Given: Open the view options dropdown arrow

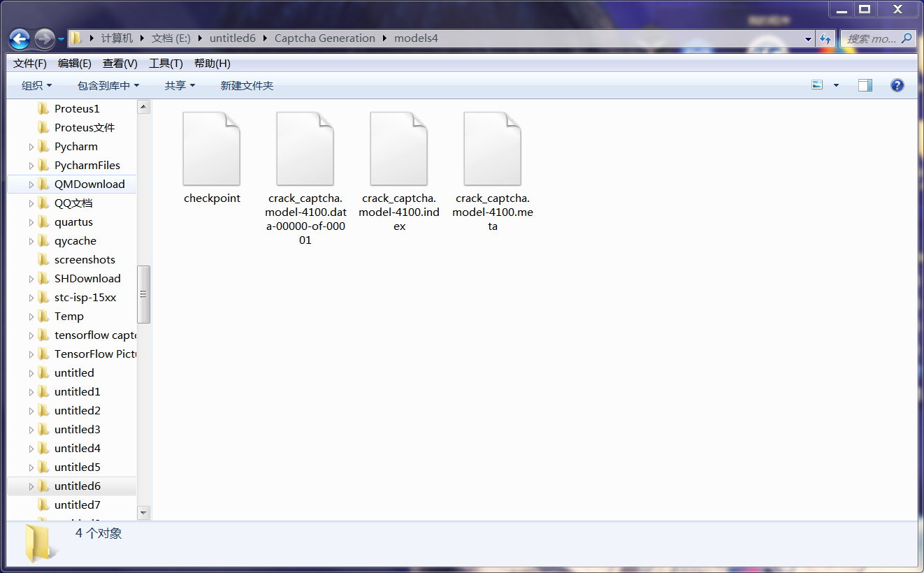Looking at the screenshot, I should pyautogui.click(x=836, y=85).
